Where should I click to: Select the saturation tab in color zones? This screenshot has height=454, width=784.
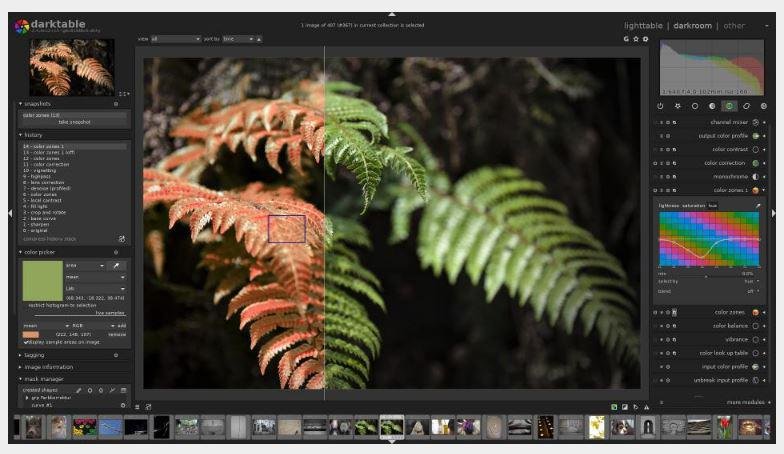point(693,205)
